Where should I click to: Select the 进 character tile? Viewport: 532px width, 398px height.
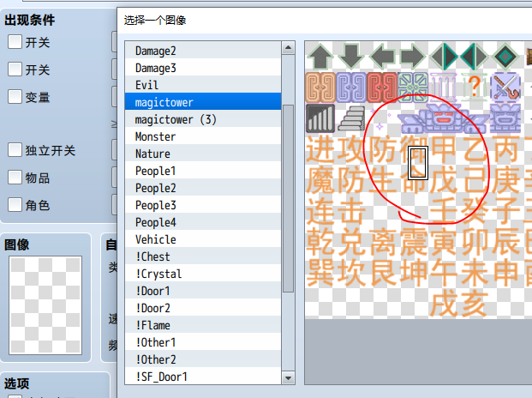point(320,149)
